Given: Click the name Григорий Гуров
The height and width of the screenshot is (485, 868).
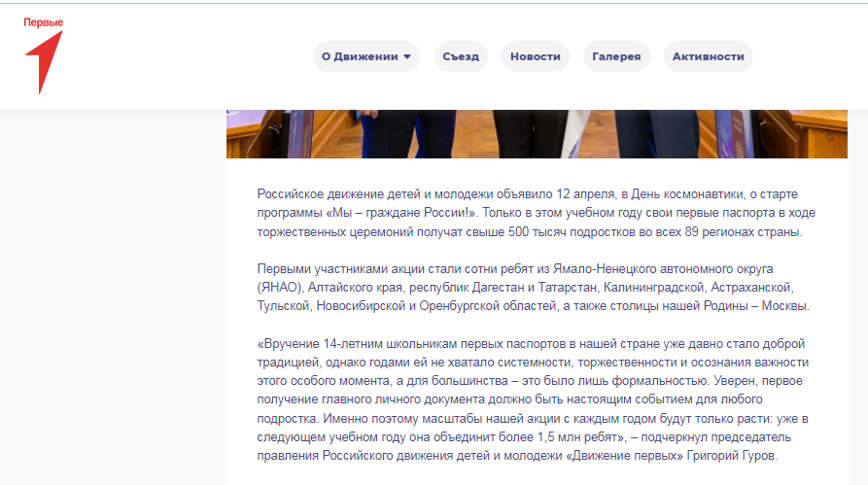Looking at the screenshot, I should [732, 456].
